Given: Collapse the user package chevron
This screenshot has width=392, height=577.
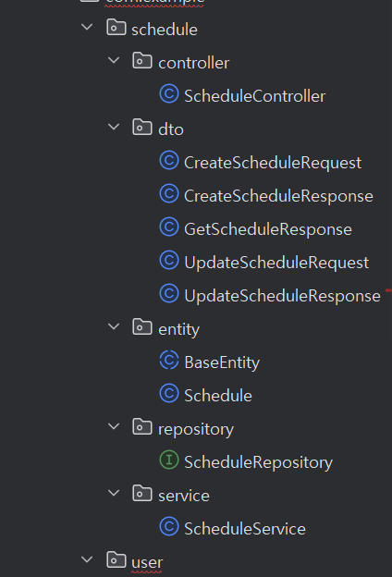Looking at the screenshot, I should click(x=87, y=559).
